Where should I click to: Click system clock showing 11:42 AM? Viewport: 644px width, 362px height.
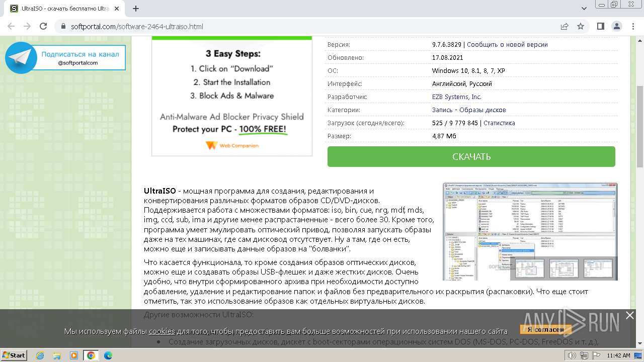pos(618,355)
